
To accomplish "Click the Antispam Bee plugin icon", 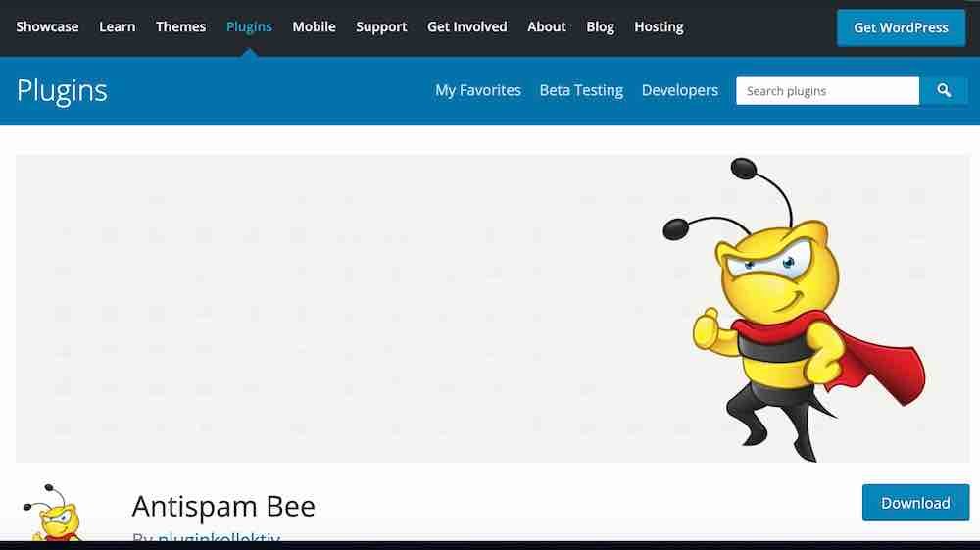I will 53,512.
